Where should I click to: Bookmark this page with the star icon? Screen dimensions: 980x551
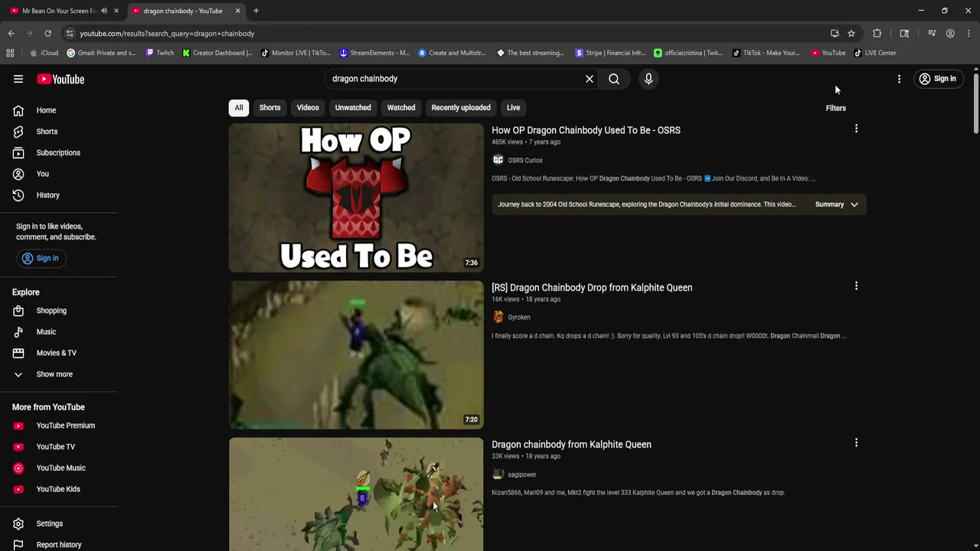(851, 34)
